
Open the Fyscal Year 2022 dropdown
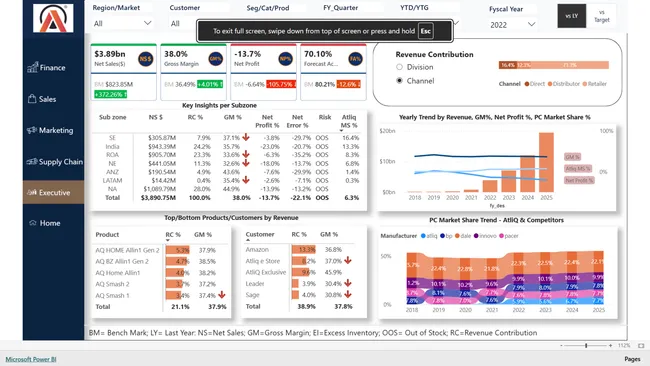pos(513,25)
